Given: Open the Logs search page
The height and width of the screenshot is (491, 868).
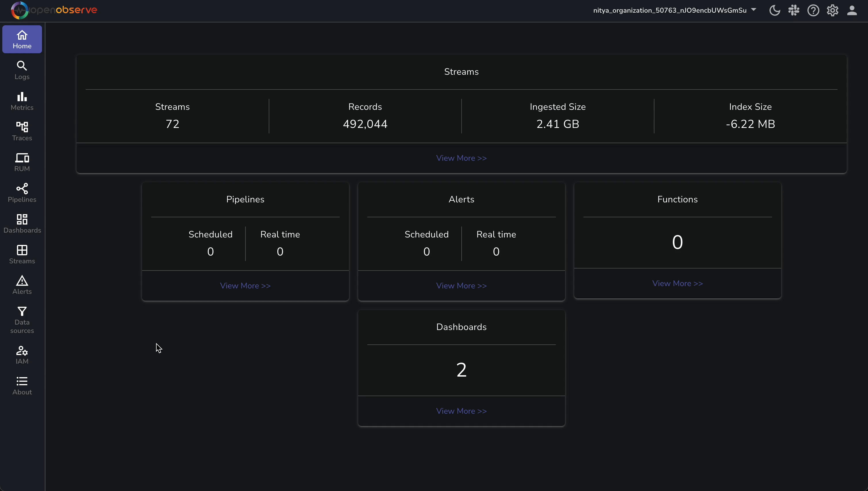Looking at the screenshot, I should 22,70.
